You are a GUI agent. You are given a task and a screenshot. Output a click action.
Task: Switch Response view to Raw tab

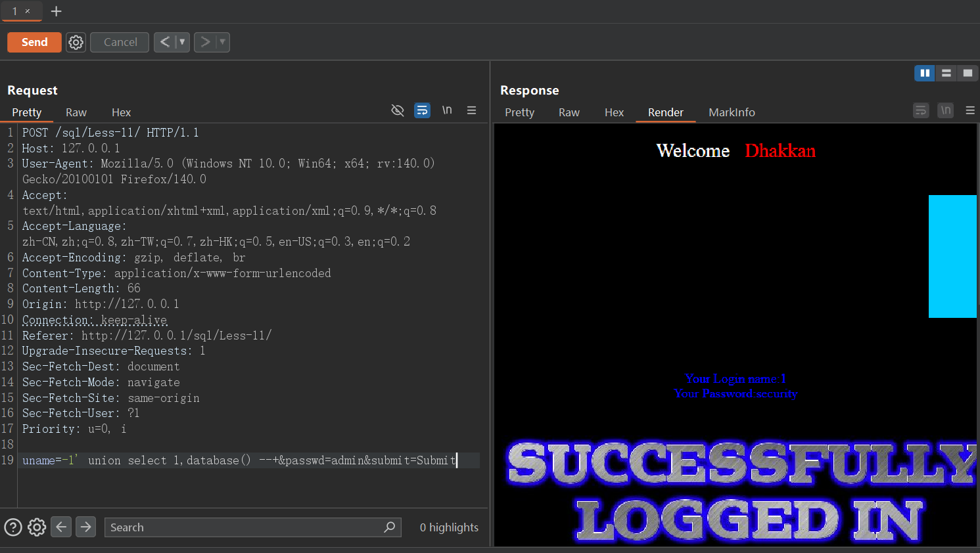pyautogui.click(x=569, y=112)
